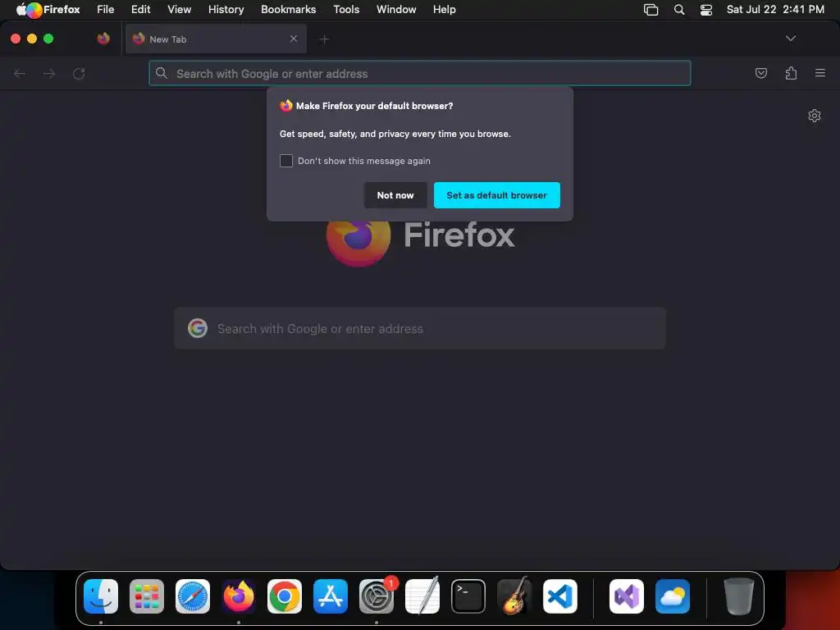Screen dimensions: 840x630
Task: Open Safari from the Dock
Action: point(193,596)
